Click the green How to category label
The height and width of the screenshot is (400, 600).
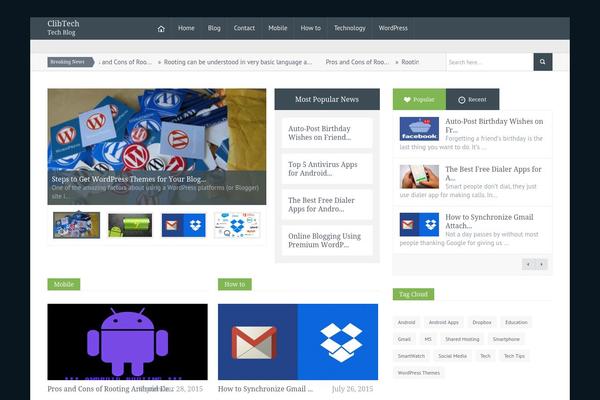[235, 284]
